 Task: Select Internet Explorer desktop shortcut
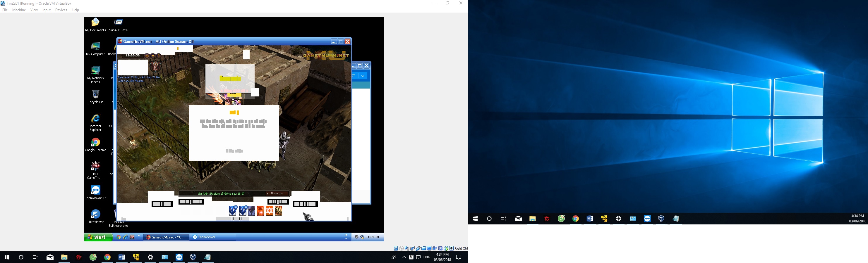95,123
